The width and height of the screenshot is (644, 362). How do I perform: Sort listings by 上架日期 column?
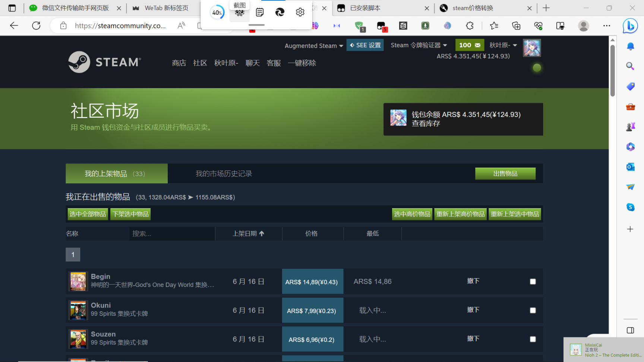[x=248, y=234]
